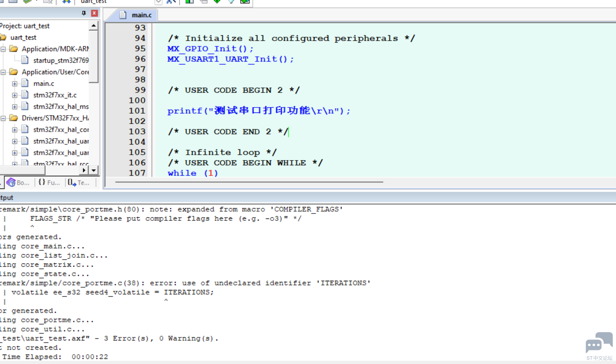Collapse the Application/MDK-ARM folder
Viewport: 616px width, 364px height.
(x=3, y=49)
